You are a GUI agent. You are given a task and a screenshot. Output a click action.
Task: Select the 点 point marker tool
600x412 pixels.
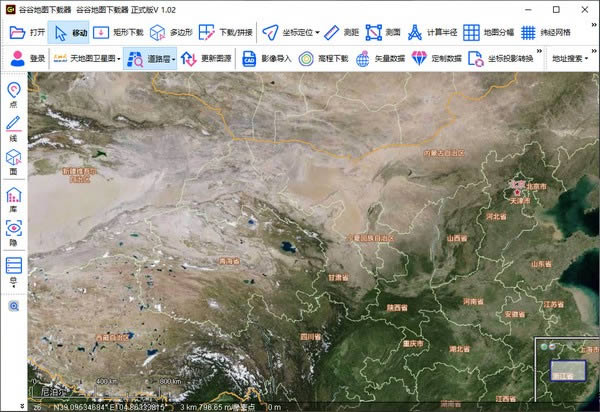click(14, 94)
